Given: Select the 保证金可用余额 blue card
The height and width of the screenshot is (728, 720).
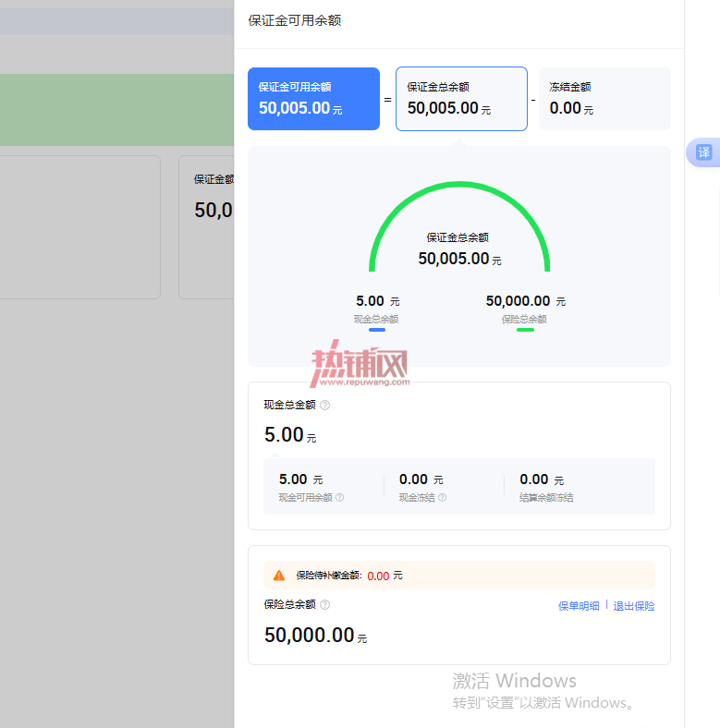Looking at the screenshot, I should (x=313, y=99).
